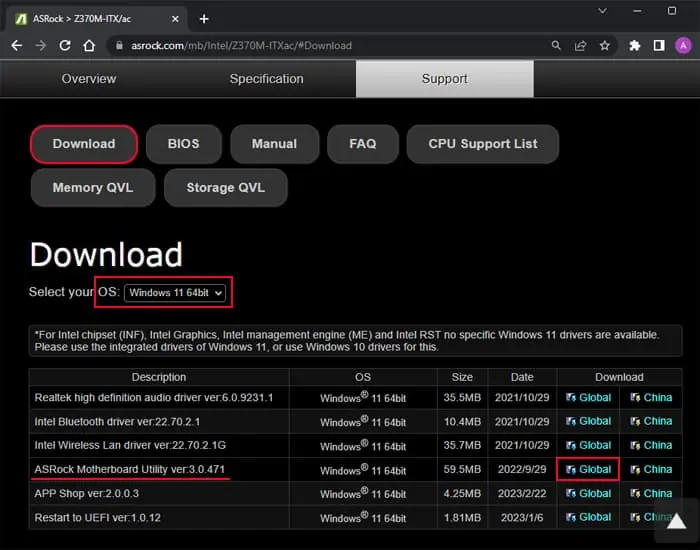Open a new browser tab

click(204, 18)
